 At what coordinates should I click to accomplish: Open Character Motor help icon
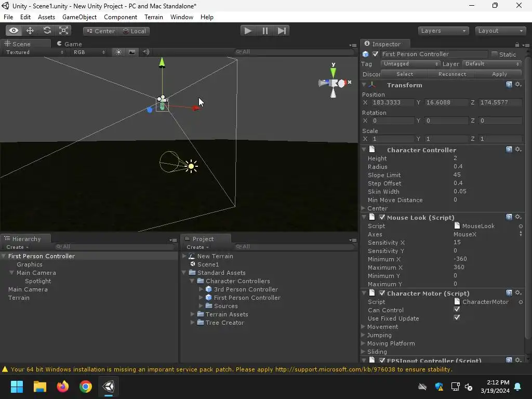509,293
